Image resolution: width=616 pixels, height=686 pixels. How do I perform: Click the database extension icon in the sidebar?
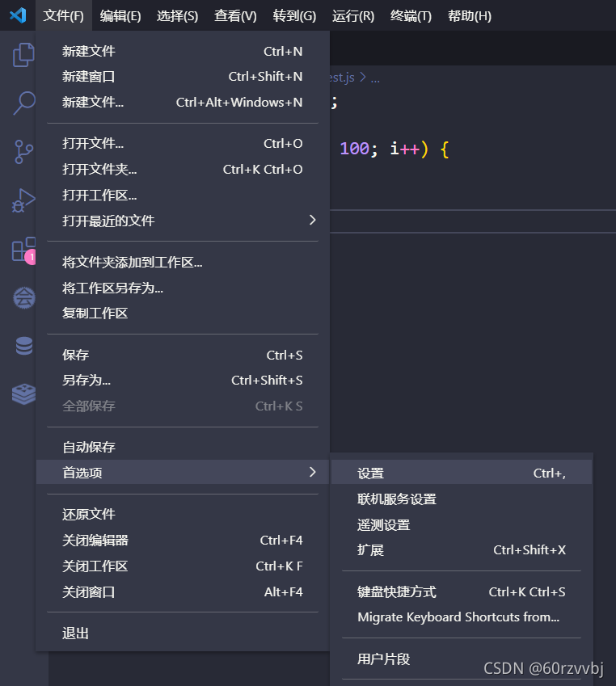click(x=23, y=345)
